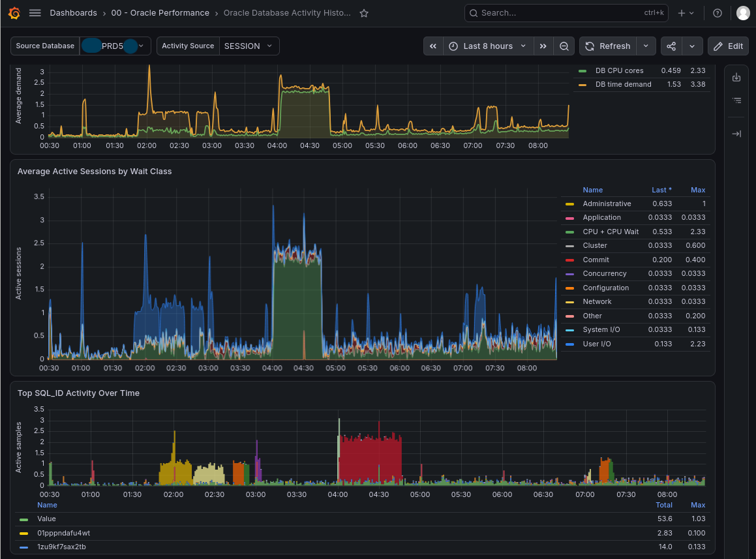Open export icon in right sidebar
756x559 pixels.
point(736,77)
